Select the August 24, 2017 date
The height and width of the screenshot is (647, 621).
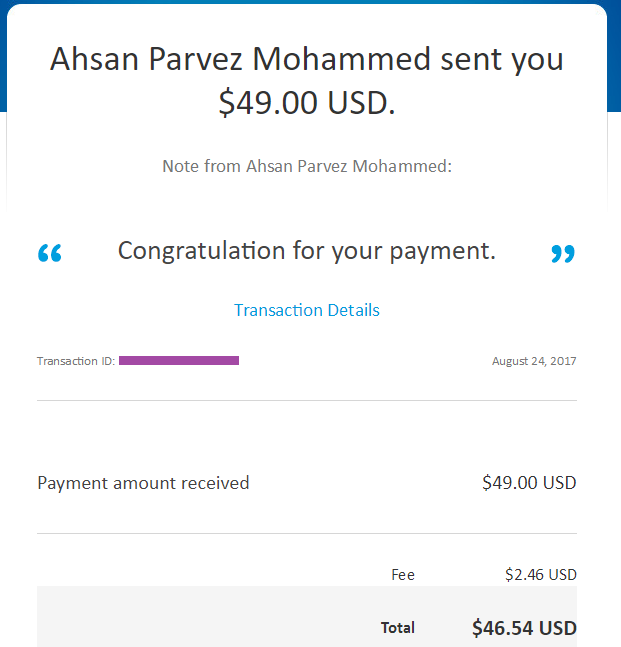tap(534, 361)
